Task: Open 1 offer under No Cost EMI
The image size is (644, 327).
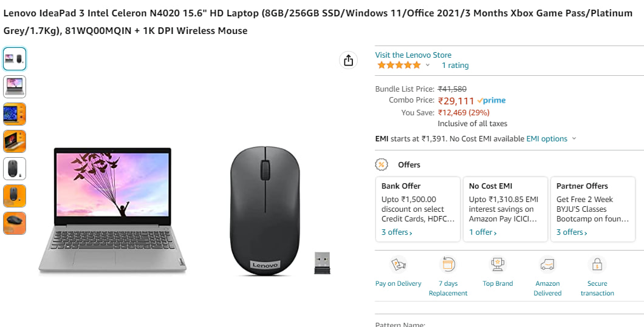Action: click(x=483, y=232)
